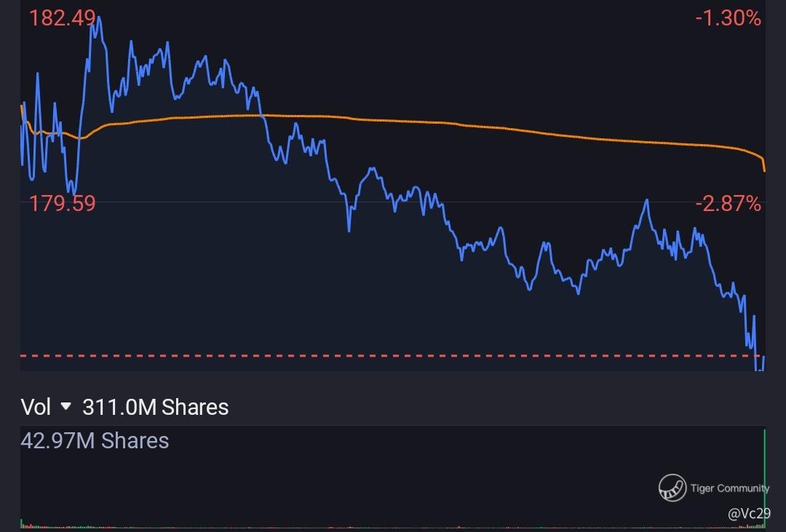Click the Vol indicator label
Screen dimensions: 786x532
(36, 407)
